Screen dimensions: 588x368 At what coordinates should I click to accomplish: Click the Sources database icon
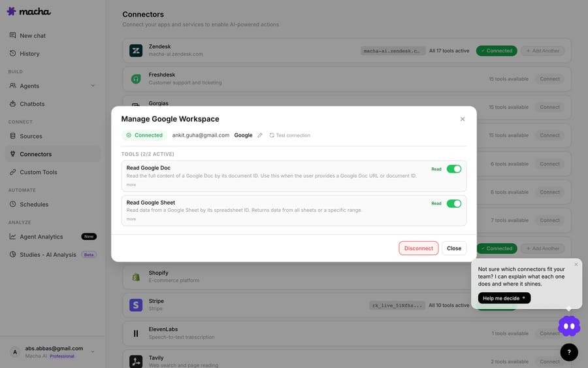pos(13,136)
